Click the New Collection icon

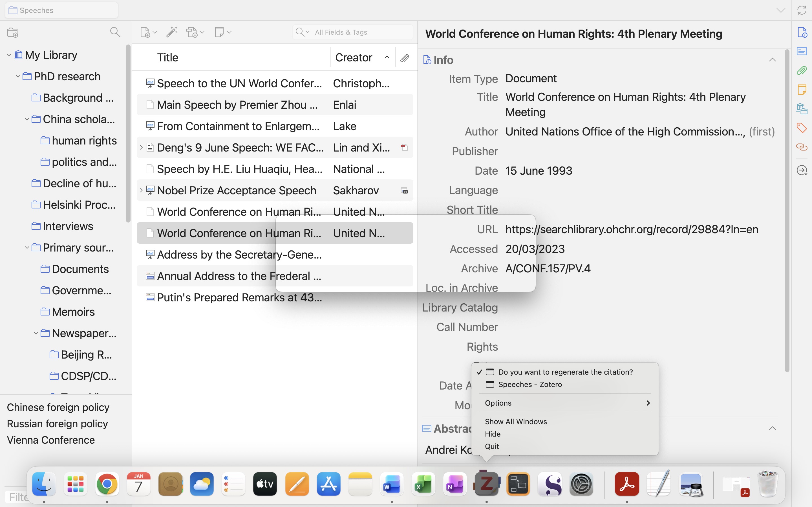point(12,32)
